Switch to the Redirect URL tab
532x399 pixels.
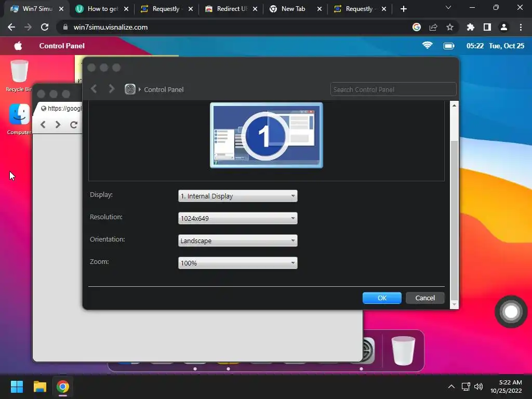231,9
